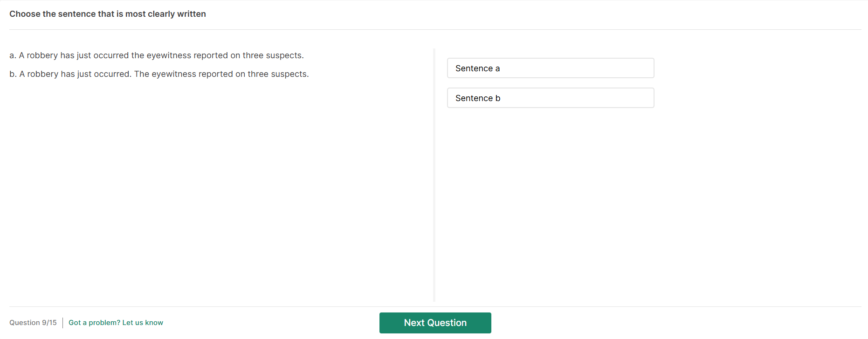Screen dimensions: 868x339
Task: Click the text of sentence b
Action: coord(159,74)
